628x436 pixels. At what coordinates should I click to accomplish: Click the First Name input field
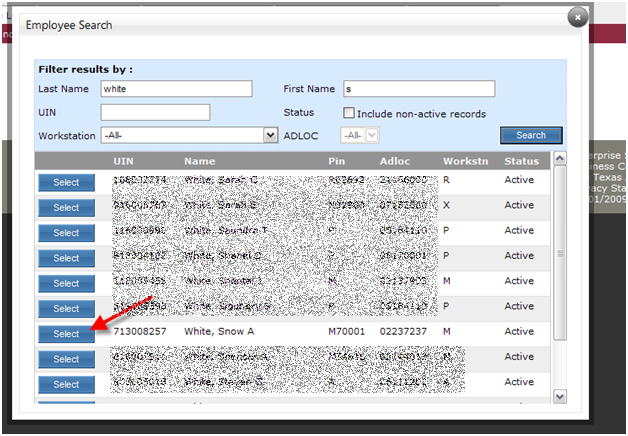tap(418, 89)
